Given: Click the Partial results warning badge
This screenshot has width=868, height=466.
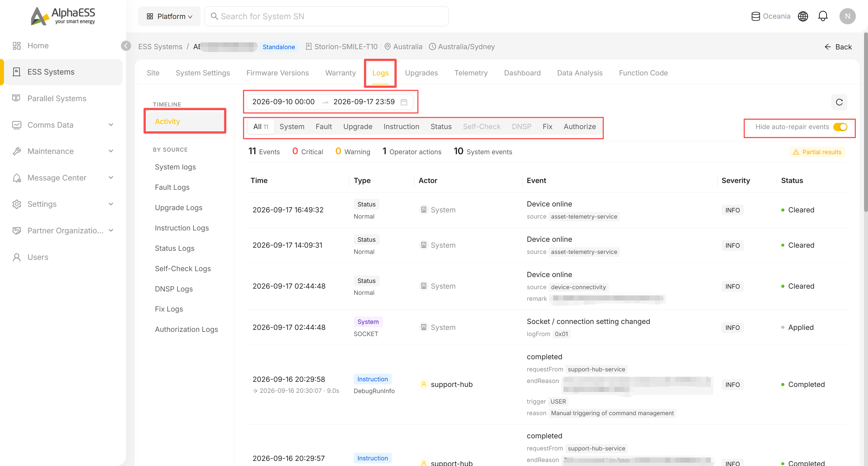Looking at the screenshot, I should 817,152.
